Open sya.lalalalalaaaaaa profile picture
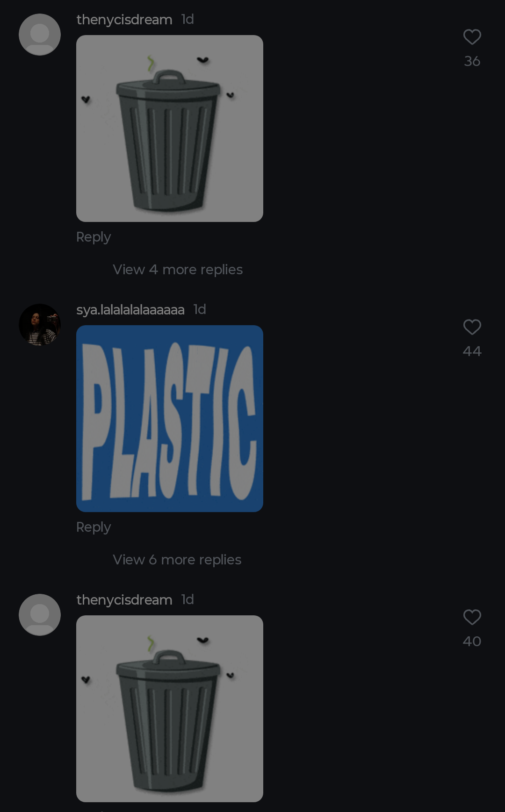This screenshot has width=505, height=812. (40, 325)
